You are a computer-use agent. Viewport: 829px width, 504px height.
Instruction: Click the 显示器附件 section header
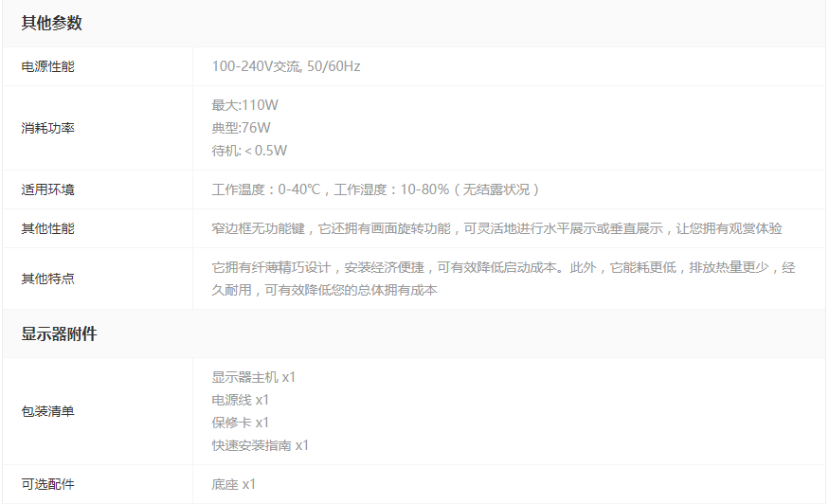click(60, 333)
